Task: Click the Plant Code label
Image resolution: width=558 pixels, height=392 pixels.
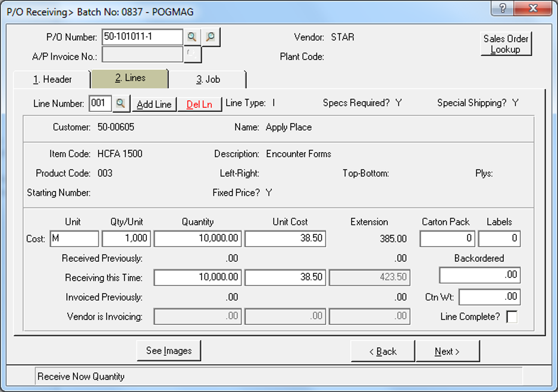Action: tap(302, 57)
